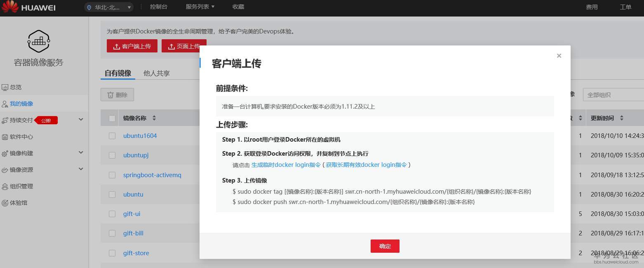Image resolution: width=644 pixels, height=268 pixels.
Task: Check the box beside springboot-activemq
Action: [112, 175]
